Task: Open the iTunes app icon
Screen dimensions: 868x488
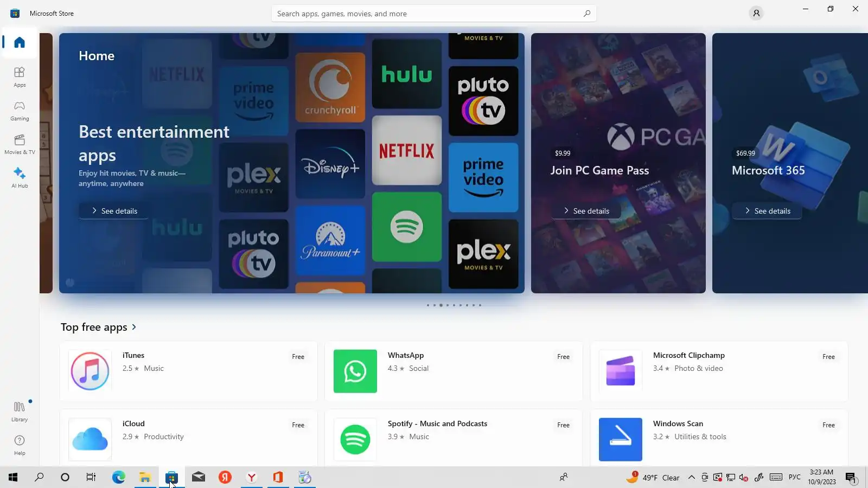Action: tap(90, 371)
